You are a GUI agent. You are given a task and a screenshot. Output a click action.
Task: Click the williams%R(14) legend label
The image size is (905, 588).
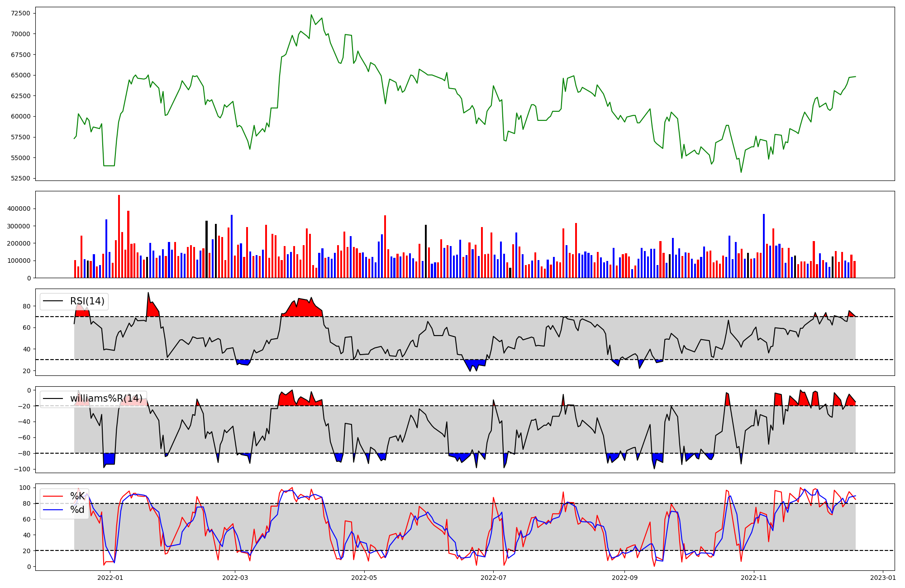point(106,398)
